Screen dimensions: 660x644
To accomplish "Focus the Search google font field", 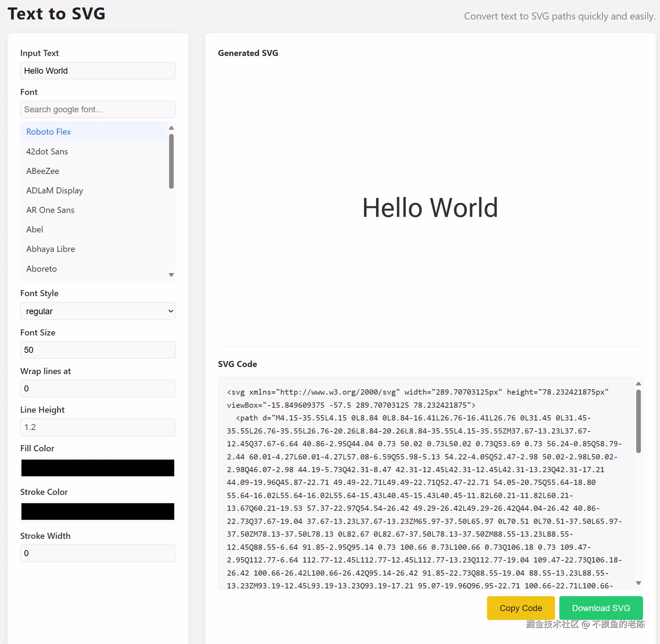I will [98, 109].
